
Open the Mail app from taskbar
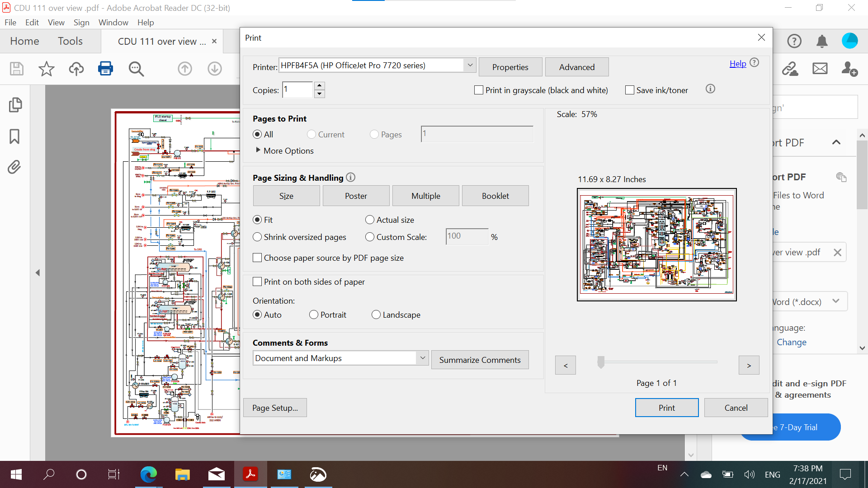[217, 474]
